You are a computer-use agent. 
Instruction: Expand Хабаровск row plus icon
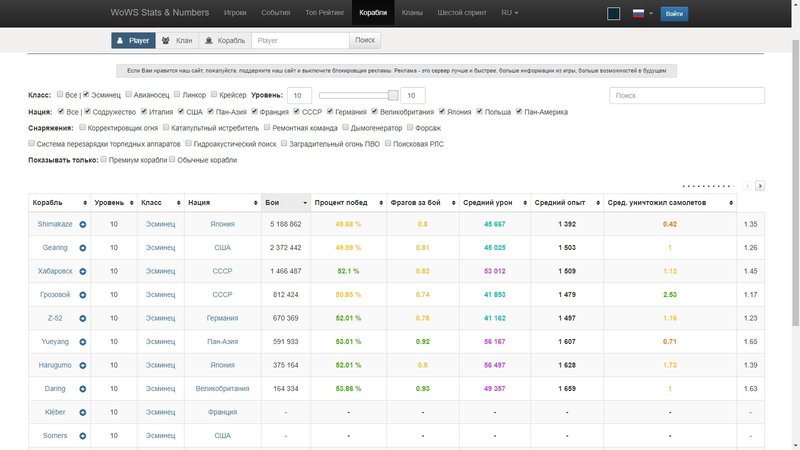[83, 271]
